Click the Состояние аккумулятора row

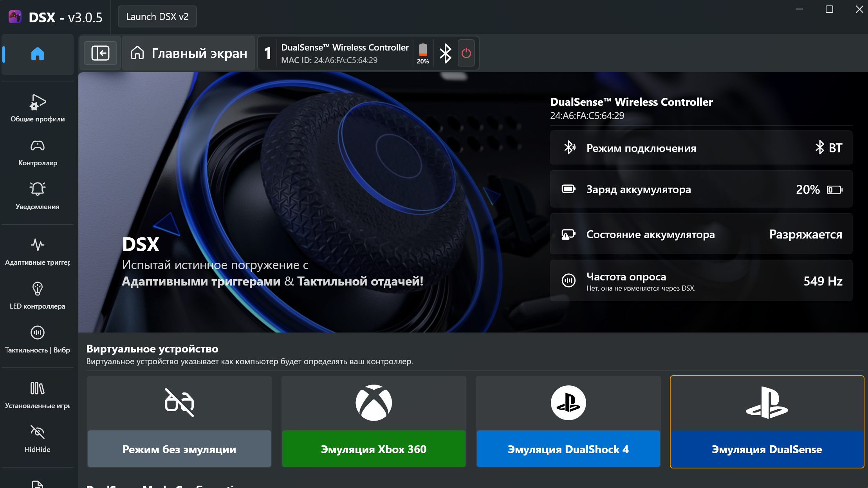701,234
